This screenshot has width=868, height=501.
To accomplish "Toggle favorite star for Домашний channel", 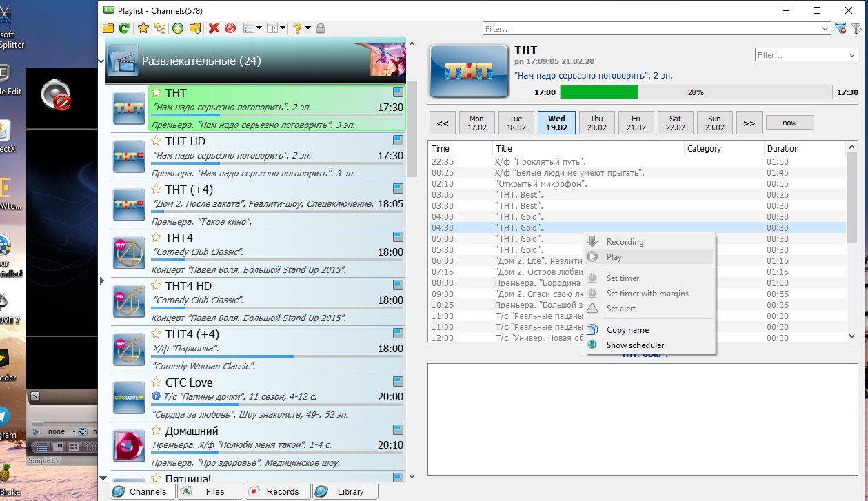I will point(157,431).
